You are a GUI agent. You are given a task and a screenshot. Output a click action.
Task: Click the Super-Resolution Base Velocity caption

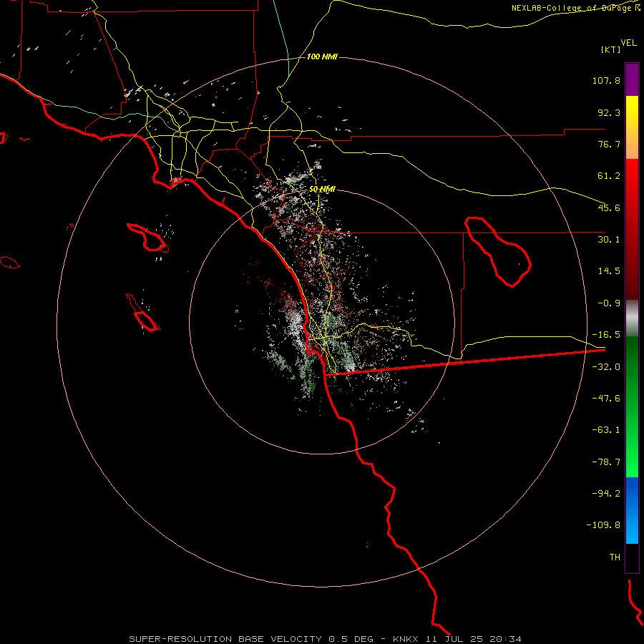point(326,639)
